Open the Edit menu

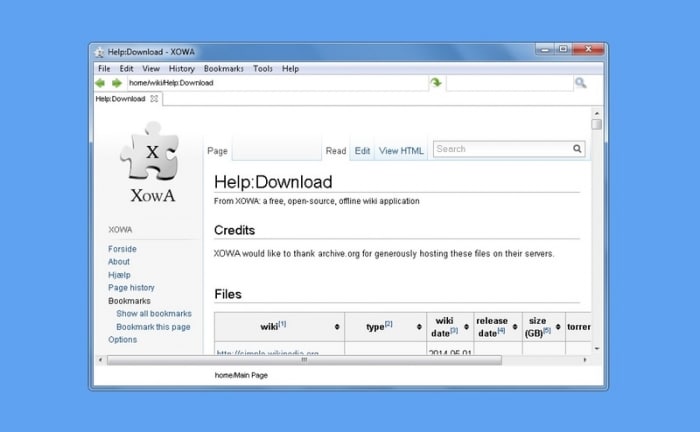click(126, 69)
